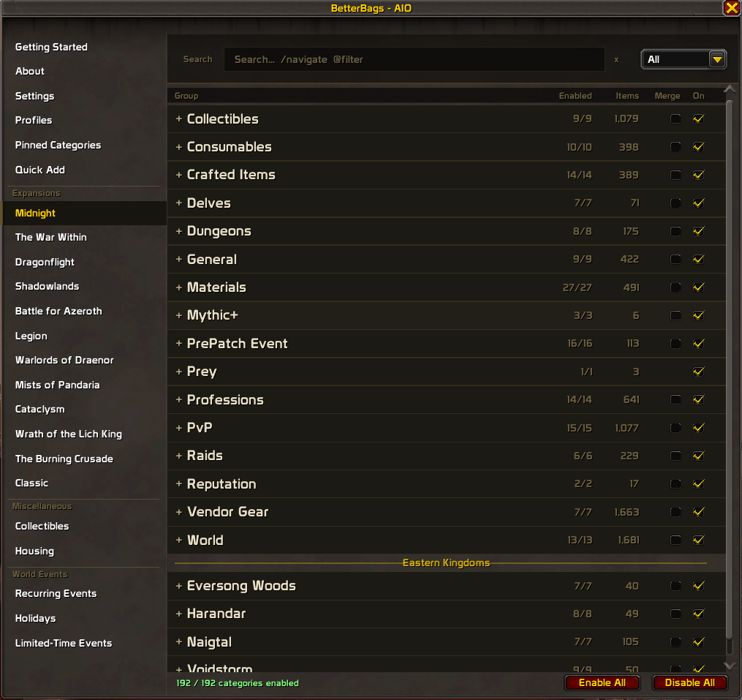Viewport: 742px width, 700px height.
Task: Go to Settings in sidebar
Action: click(x=34, y=96)
